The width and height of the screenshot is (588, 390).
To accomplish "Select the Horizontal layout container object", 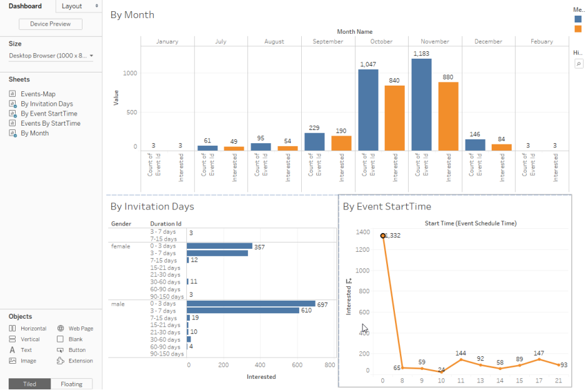I will tap(27, 328).
